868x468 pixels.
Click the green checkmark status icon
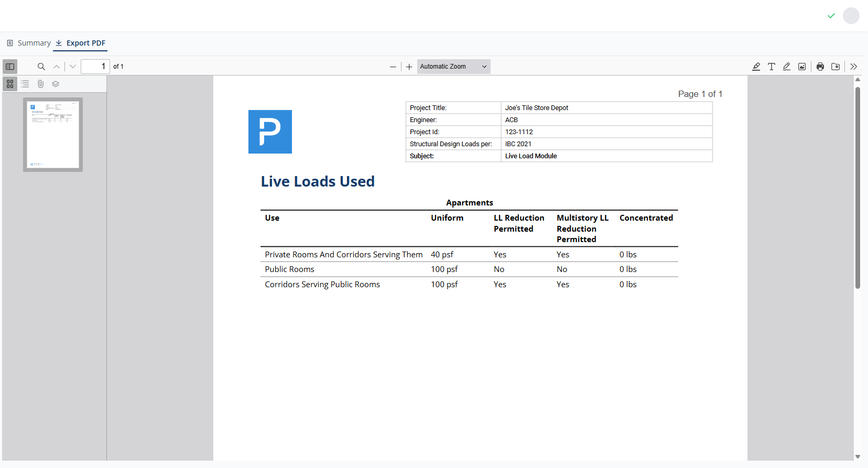pyautogui.click(x=831, y=16)
